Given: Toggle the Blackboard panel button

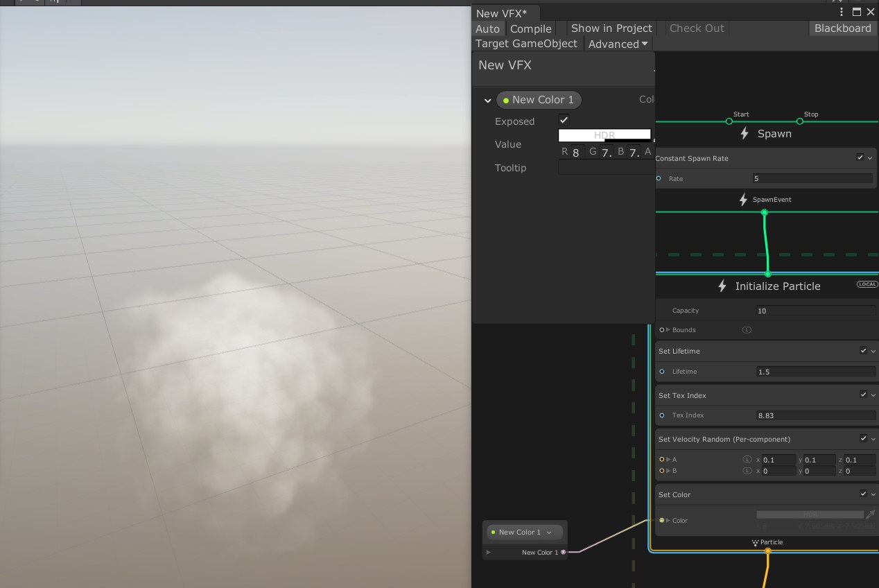Looking at the screenshot, I should point(842,28).
